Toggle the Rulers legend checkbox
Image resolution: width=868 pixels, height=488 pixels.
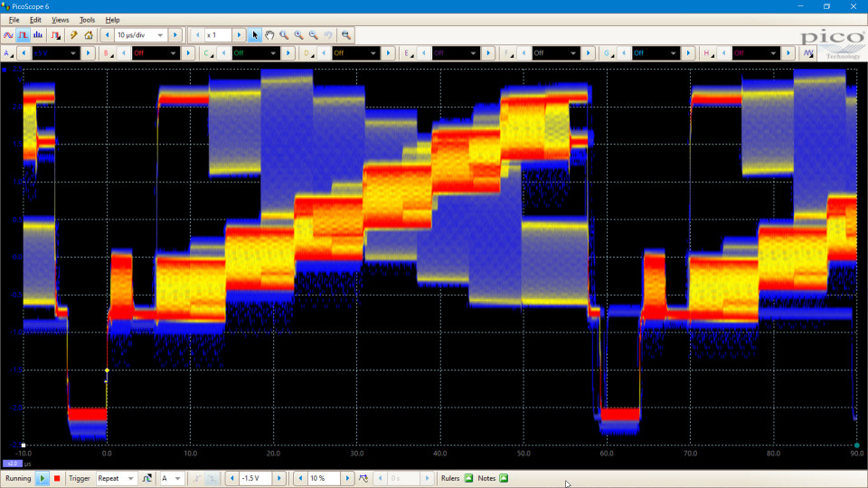pos(469,478)
